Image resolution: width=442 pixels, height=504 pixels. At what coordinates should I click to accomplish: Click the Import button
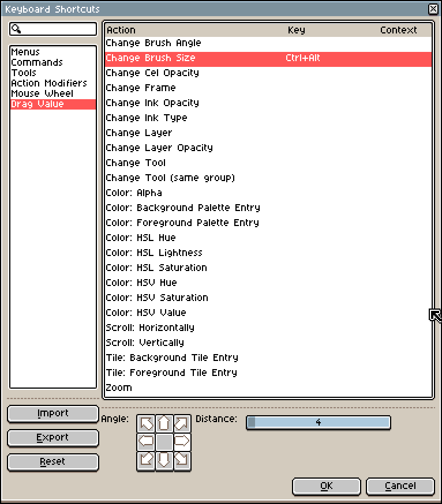[x=53, y=413]
